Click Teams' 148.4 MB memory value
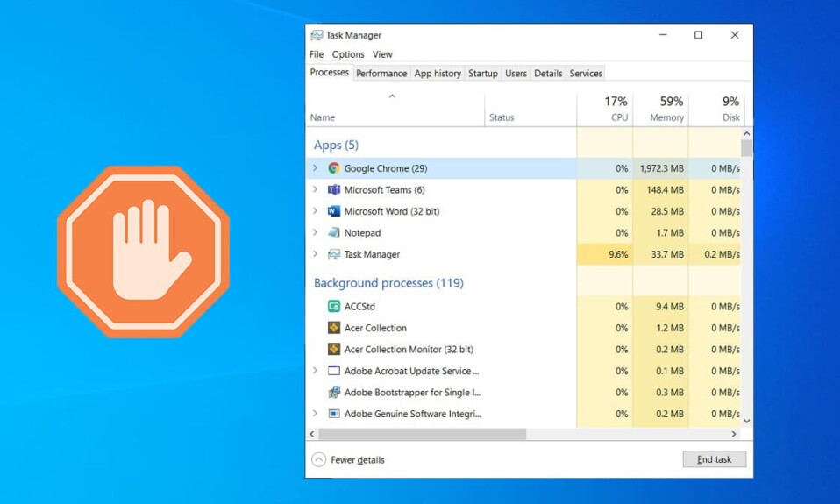The height and width of the screenshot is (504, 840). point(665,189)
